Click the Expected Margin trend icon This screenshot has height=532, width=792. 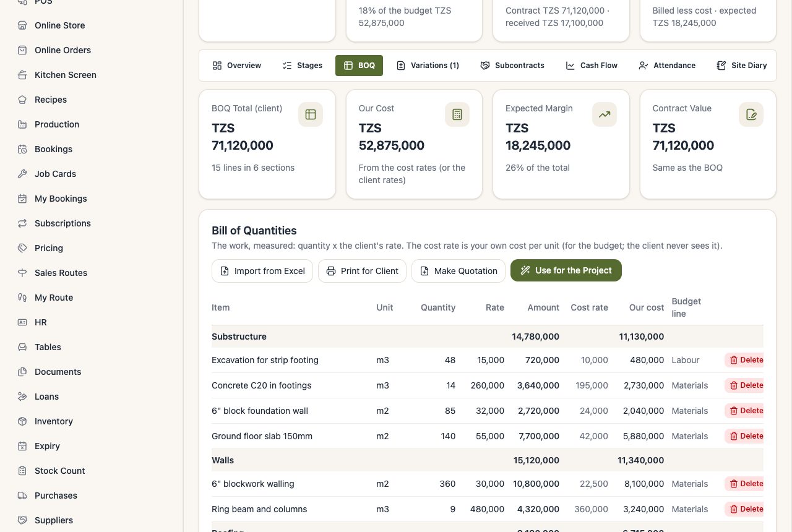coord(605,114)
